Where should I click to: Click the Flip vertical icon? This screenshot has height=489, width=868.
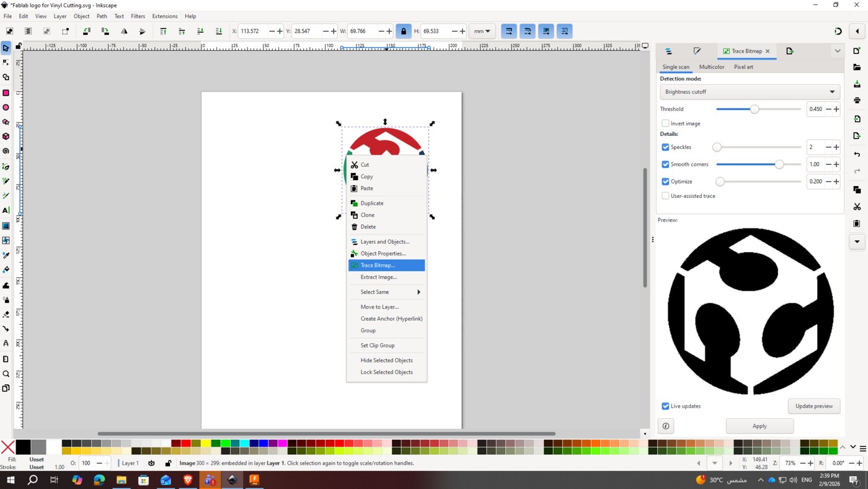pos(143,31)
